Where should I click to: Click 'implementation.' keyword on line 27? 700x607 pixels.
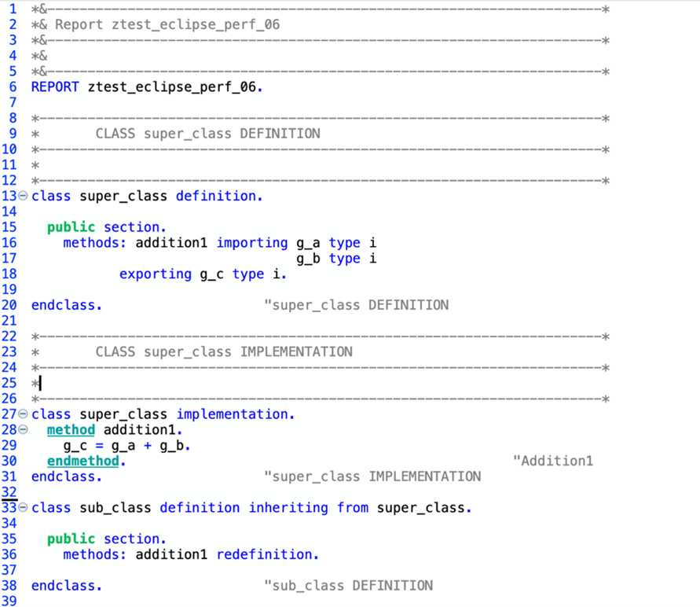(236, 414)
